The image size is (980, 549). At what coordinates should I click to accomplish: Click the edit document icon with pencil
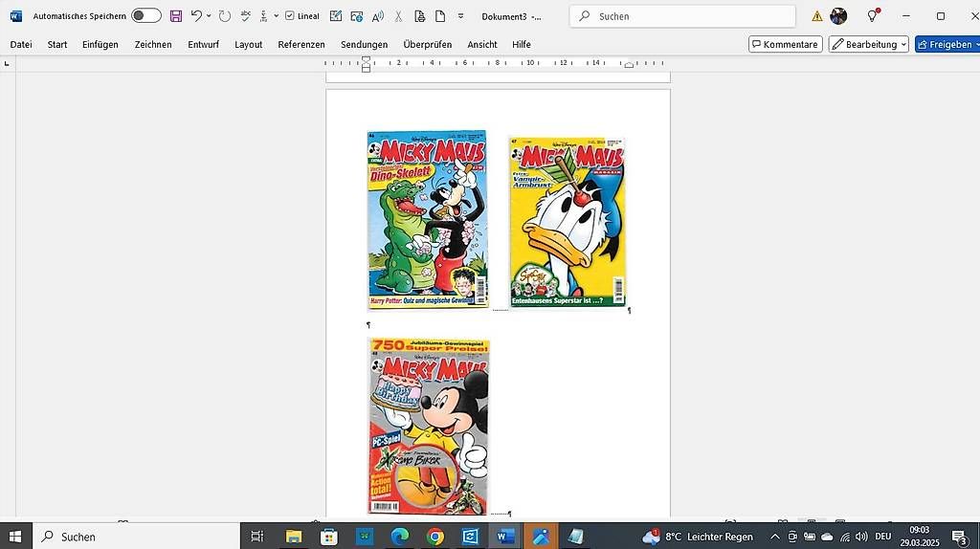pyautogui.click(x=336, y=16)
